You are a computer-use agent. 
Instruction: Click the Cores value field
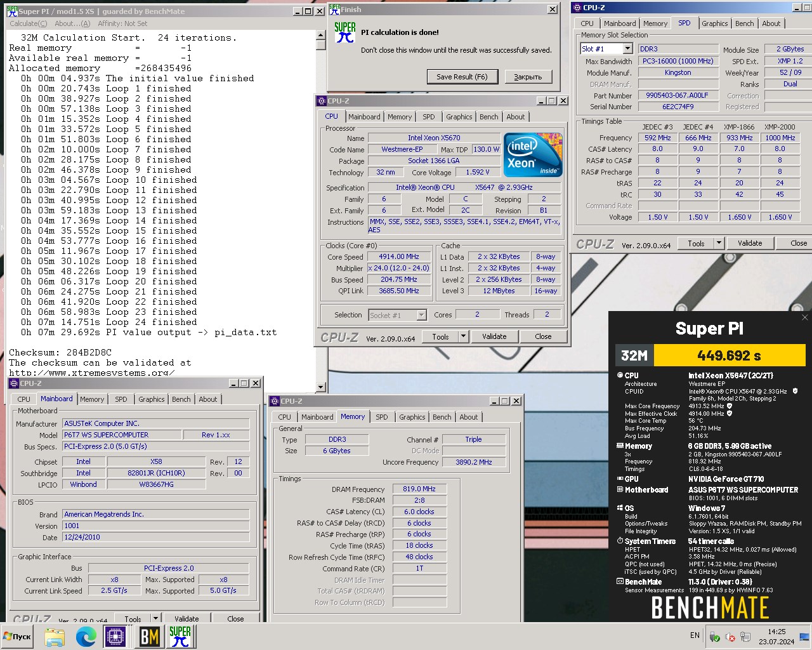coord(477,314)
